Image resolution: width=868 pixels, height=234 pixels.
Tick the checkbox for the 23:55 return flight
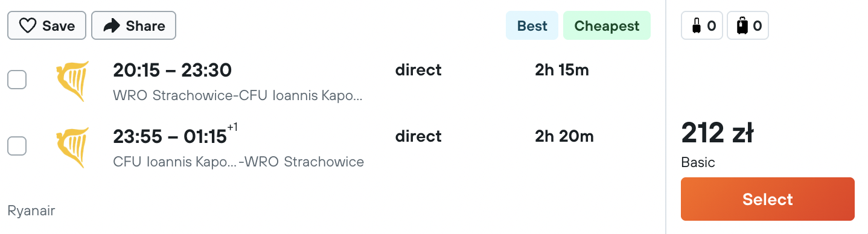17,146
